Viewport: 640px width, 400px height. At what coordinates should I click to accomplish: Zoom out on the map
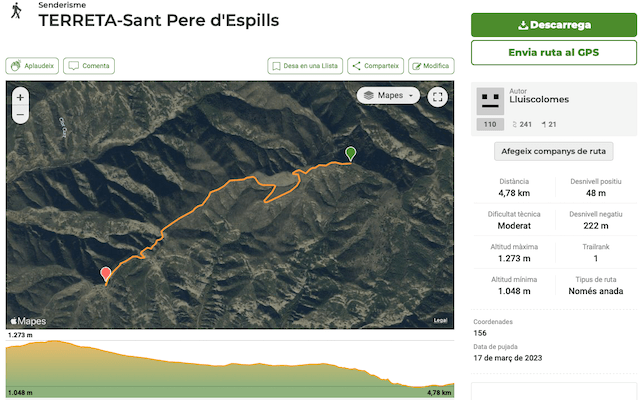(x=20, y=115)
